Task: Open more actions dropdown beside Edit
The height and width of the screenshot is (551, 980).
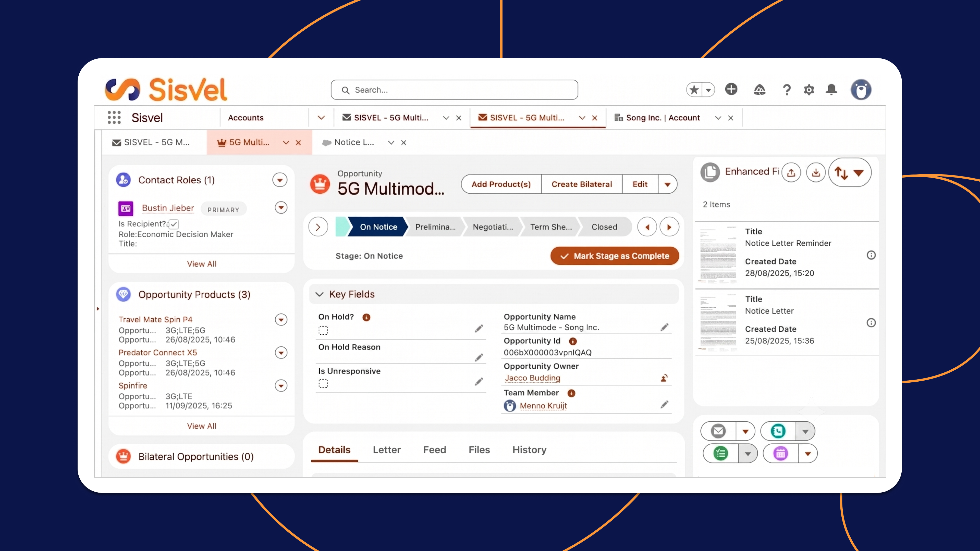Action: coord(667,184)
